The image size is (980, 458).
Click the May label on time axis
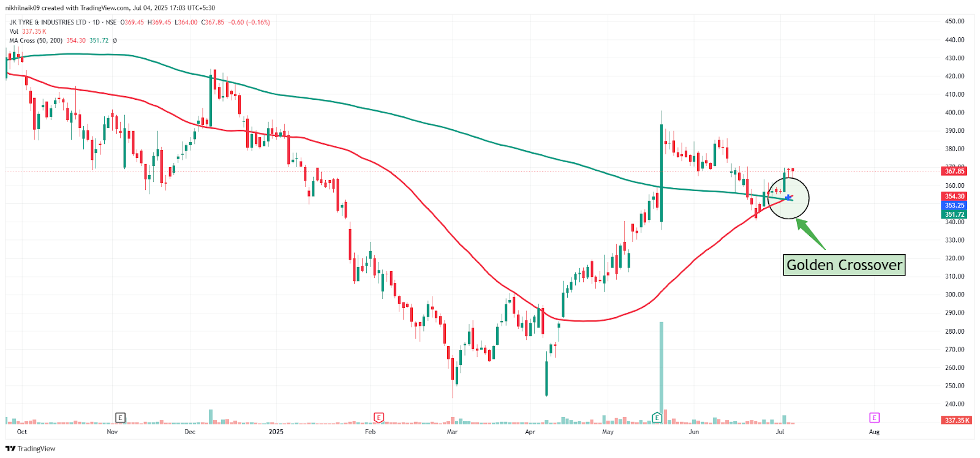[x=608, y=432]
